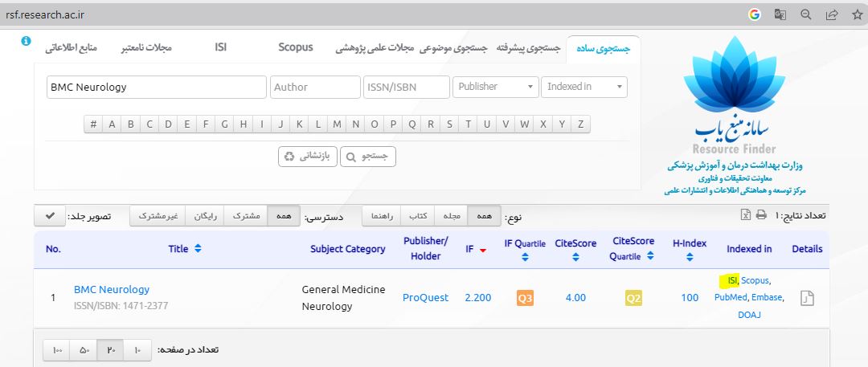Click the print results icon
Screen dimensions: 868x367
[x=760, y=215]
